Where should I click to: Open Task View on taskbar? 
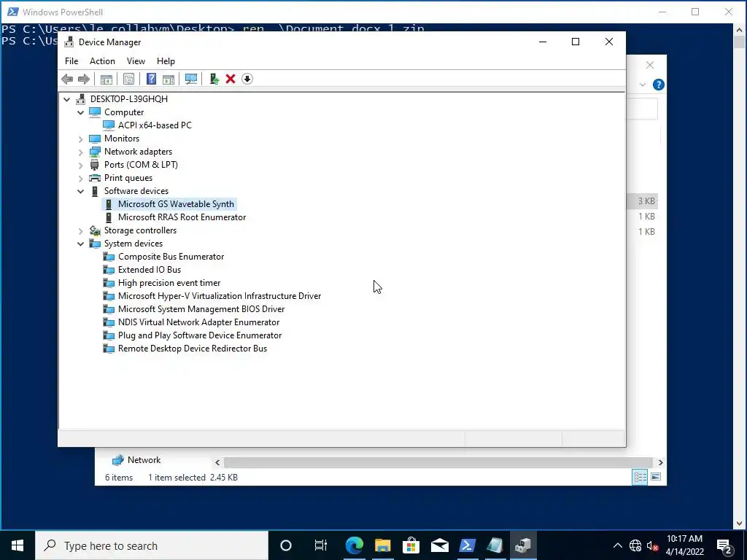coord(321,545)
